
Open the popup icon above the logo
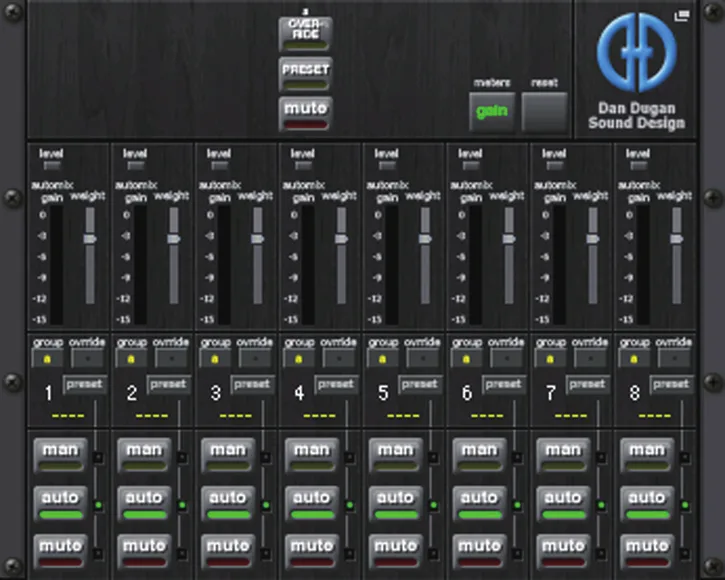click(682, 16)
